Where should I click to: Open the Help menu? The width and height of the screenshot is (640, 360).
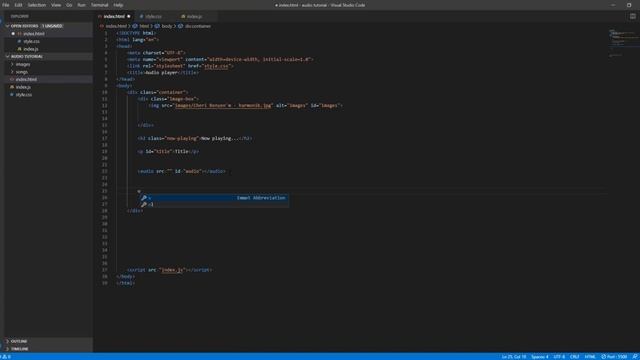click(x=118, y=5)
